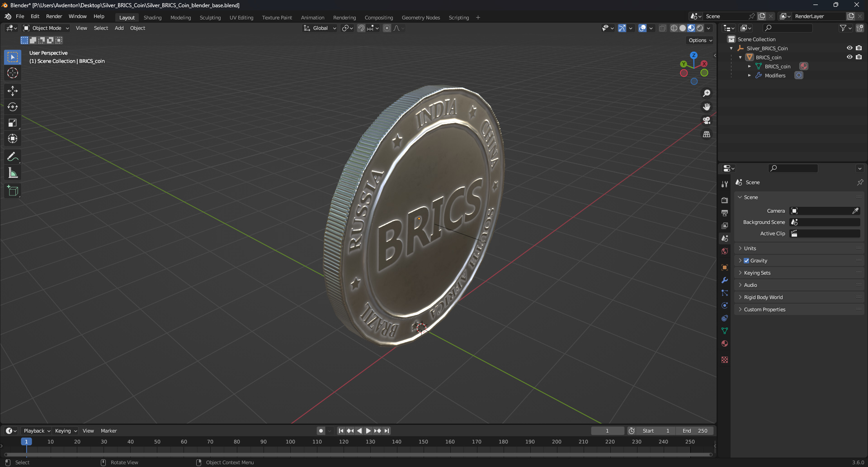Switch to the Shading workspace tab
The height and width of the screenshot is (467, 868).
pyautogui.click(x=152, y=18)
